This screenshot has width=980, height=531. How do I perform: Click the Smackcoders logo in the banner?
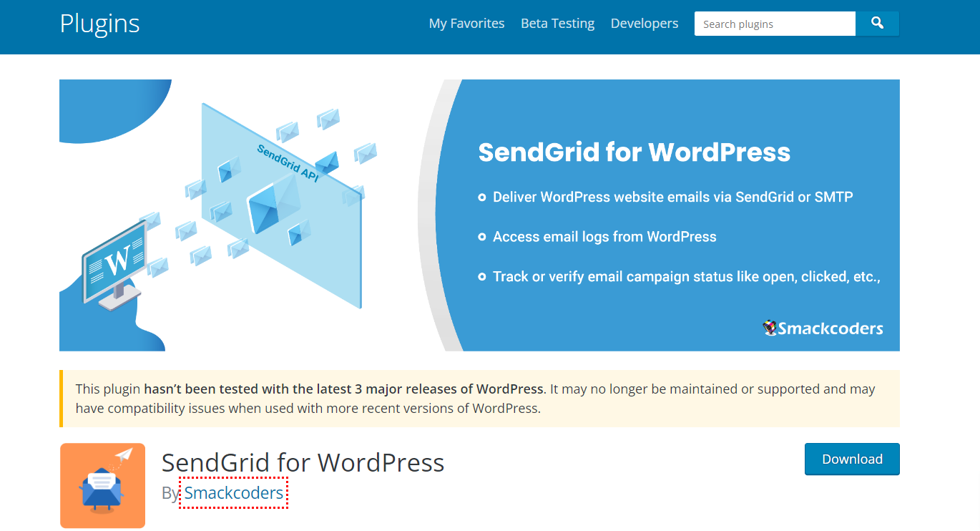[823, 328]
